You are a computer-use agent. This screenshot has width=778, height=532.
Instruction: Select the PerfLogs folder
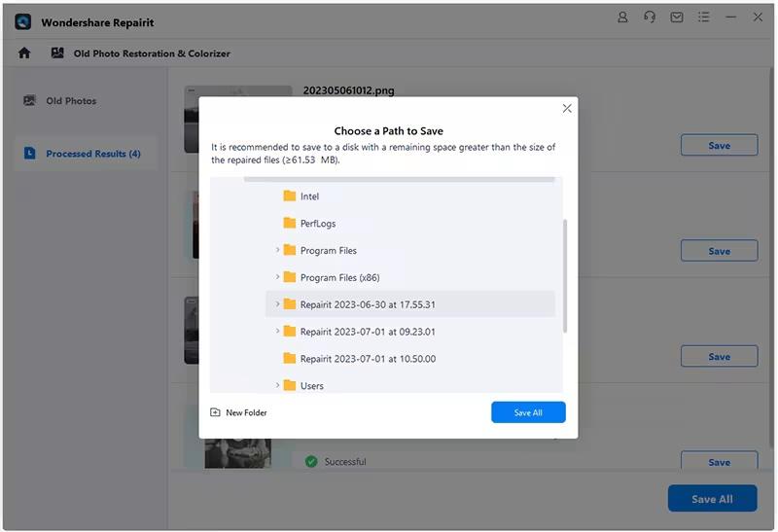[x=317, y=224]
